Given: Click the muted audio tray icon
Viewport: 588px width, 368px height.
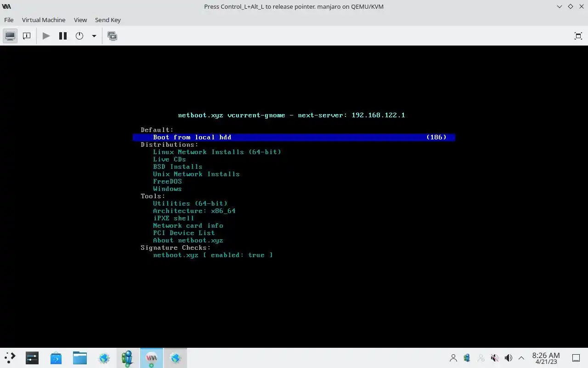Looking at the screenshot, I should coord(495,358).
